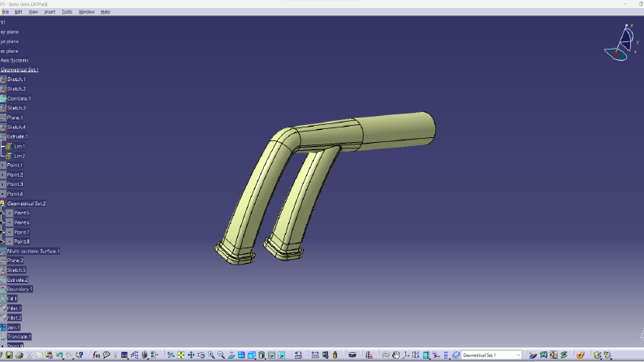The height and width of the screenshot is (362, 644).
Task: Toggle Hide/Show for selected element
Action: point(271,355)
